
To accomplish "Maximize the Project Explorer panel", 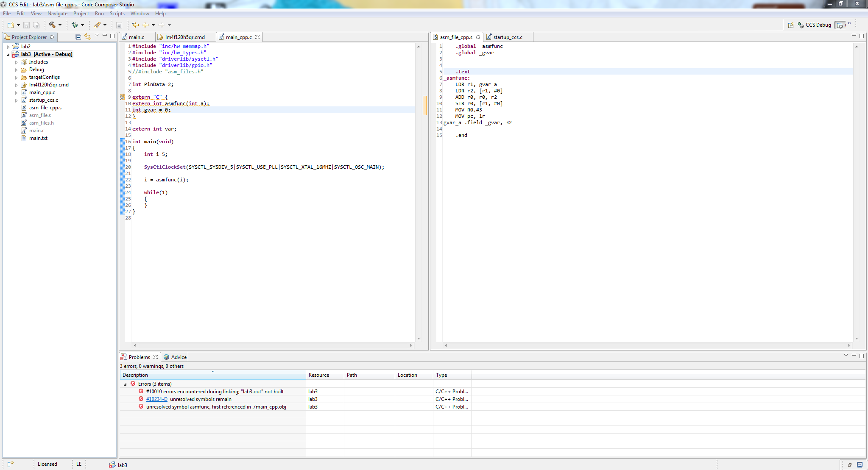I will coord(112,36).
